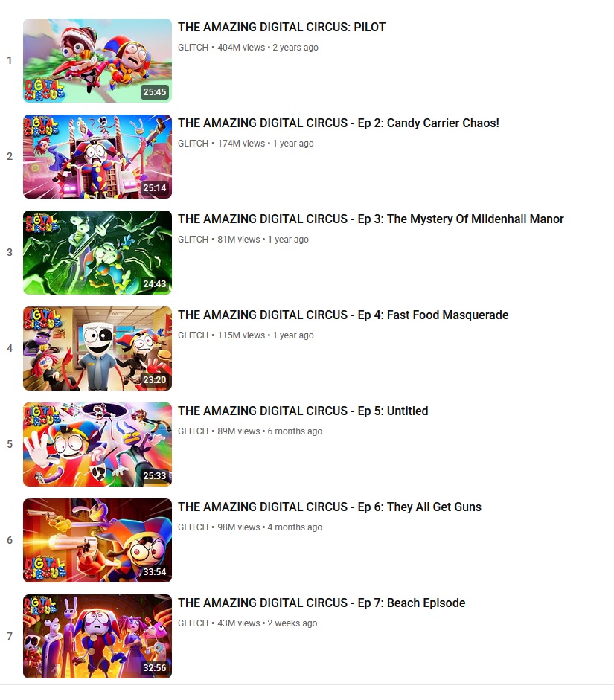The height and width of the screenshot is (700, 614).
Task: Click the Ep 4: Fast Food Masquerade title
Action: click(343, 315)
